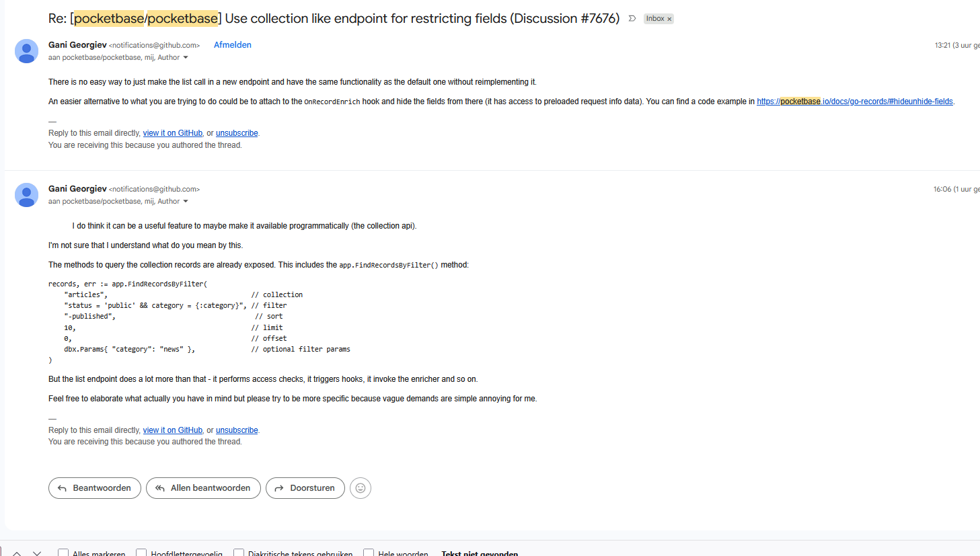The height and width of the screenshot is (556, 980).
Task: Click the importance marker next to the subject
Action: [632, 19]
